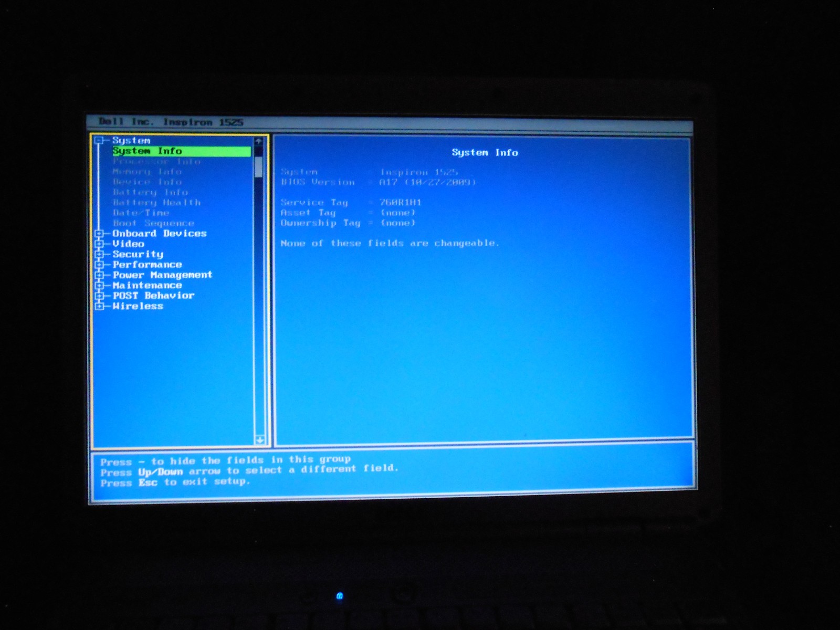840x630 pixels.
Task: Click the "Press Up/Down arrow" help line
Action: click(249, 470)
